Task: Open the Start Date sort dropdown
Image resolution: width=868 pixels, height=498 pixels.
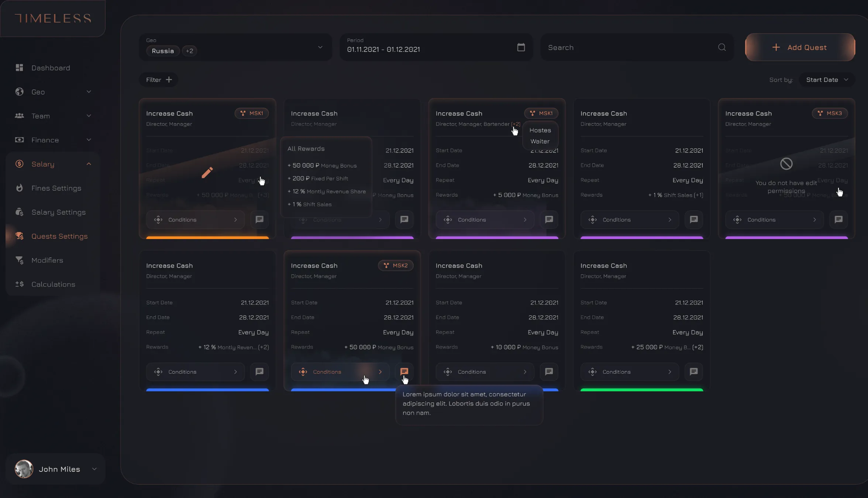Action: pyautogui.click(x=827, y=80)
